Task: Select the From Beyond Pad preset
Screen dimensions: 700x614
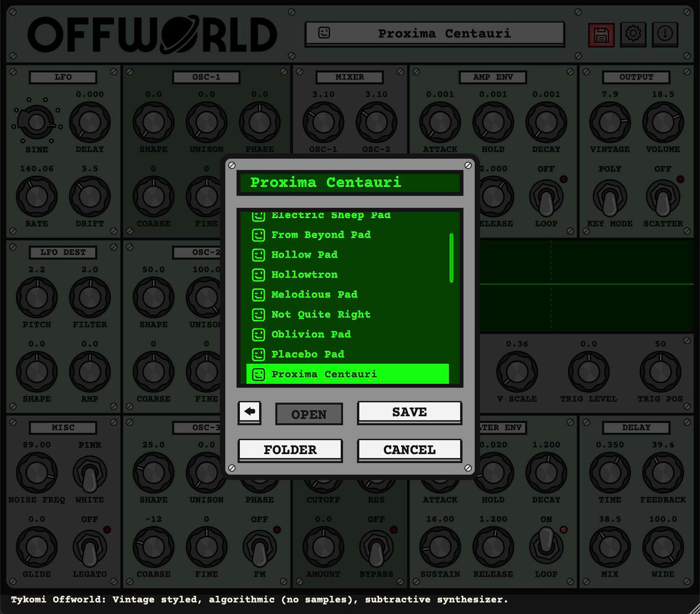Action: coord(347,235)
